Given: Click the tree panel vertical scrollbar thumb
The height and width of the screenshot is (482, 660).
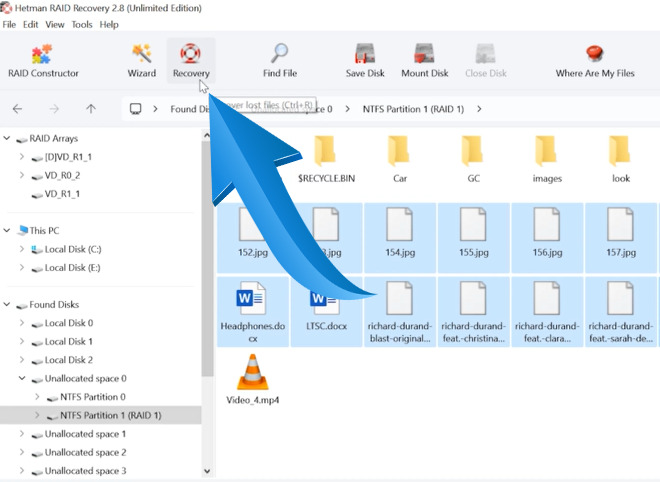Looking at the screenshot, I should [207, 258].
